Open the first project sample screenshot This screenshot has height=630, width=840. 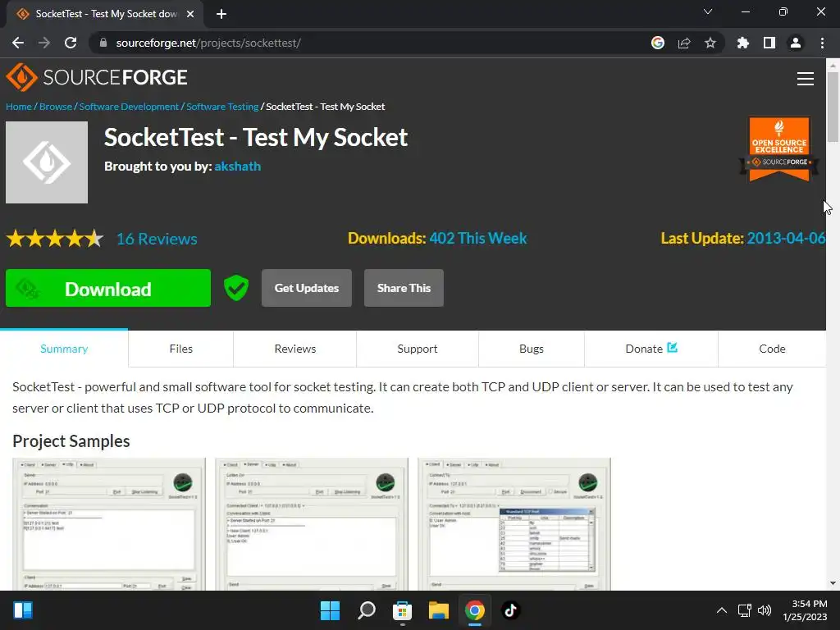pos(109,524)
